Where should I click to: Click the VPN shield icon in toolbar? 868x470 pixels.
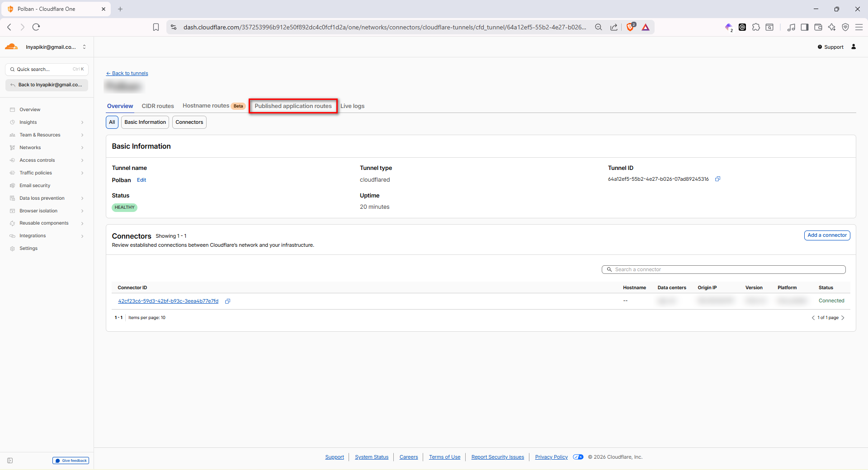point(845,27)
